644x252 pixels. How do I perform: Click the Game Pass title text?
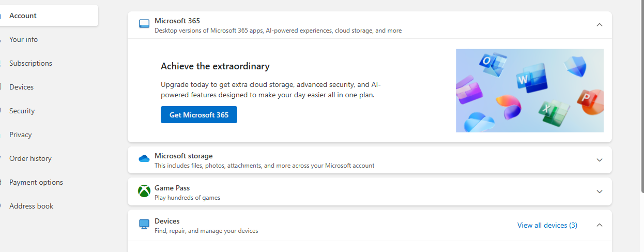coord(172,188)
